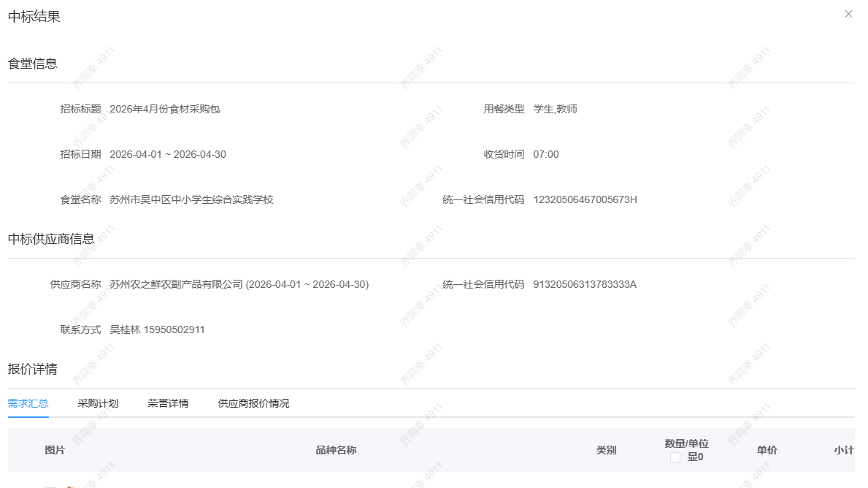Close the 中标结果 dialog
This screenshot has width=868, height=488.
pyautogui.click(x=848, y=14)
